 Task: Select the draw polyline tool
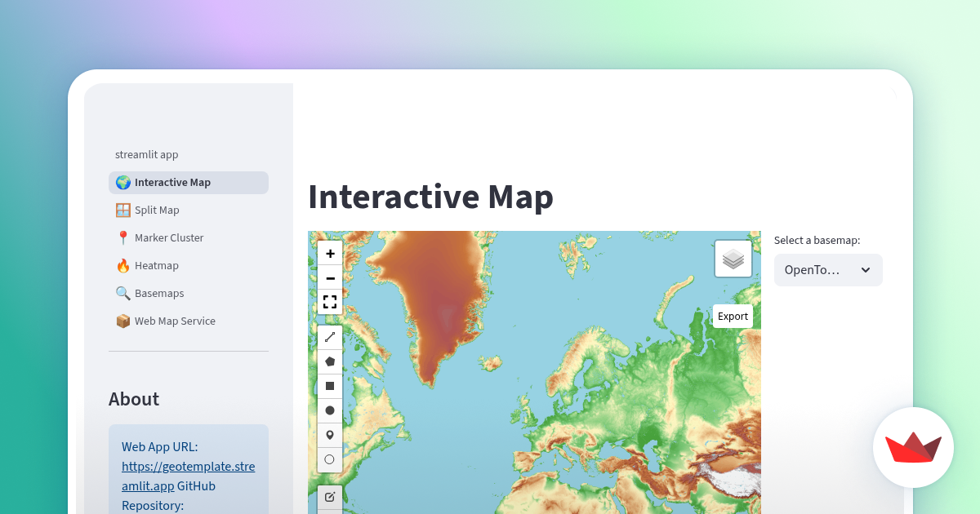point(330,336)
